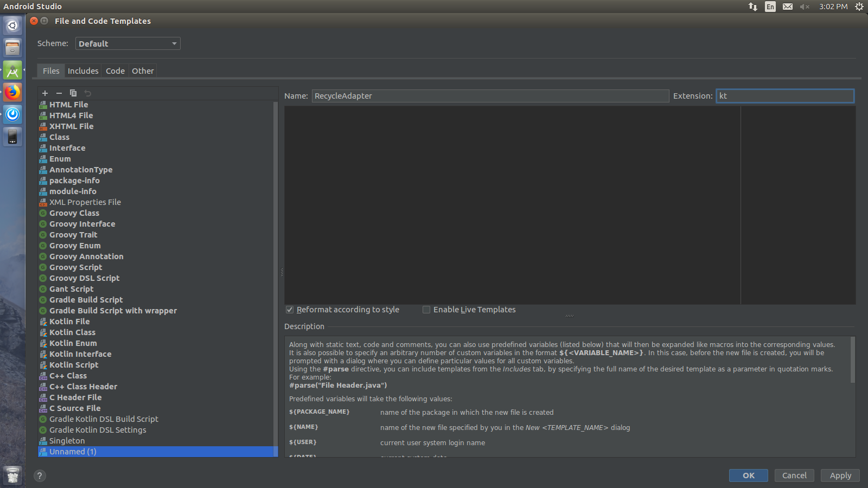Open the Trash in the dock

(12, 475)
